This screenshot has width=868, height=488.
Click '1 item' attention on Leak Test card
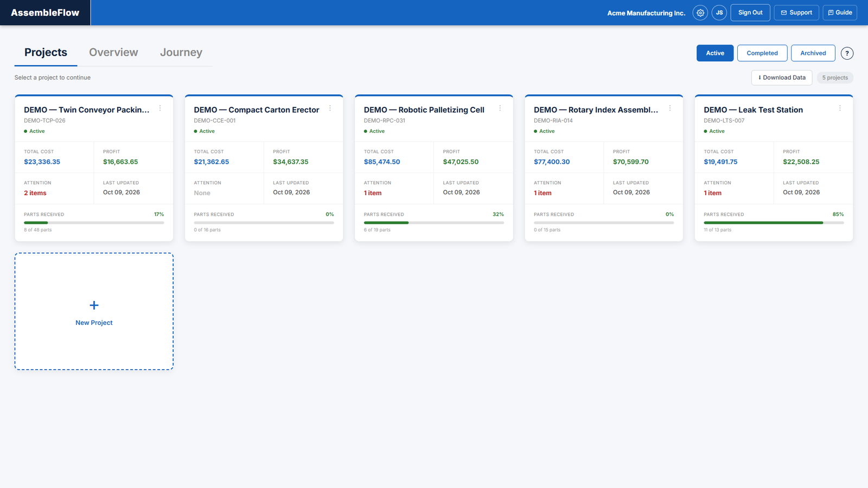[713, 193]
